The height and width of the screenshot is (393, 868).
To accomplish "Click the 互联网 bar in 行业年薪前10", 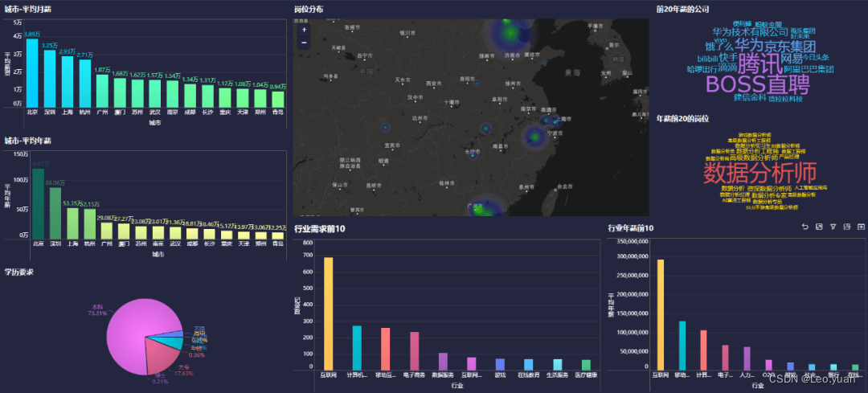I will [661, 314].
